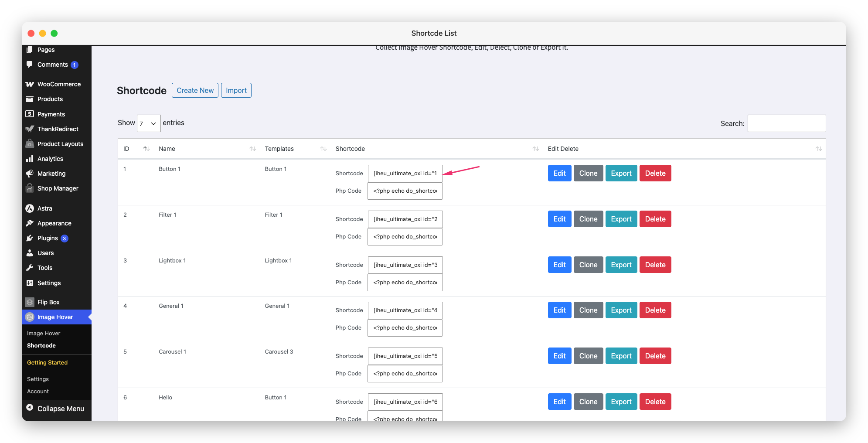Viewport: 868px width, 443px height.
Task: Click the Plugins plug icon
Action: pos(30,238)
